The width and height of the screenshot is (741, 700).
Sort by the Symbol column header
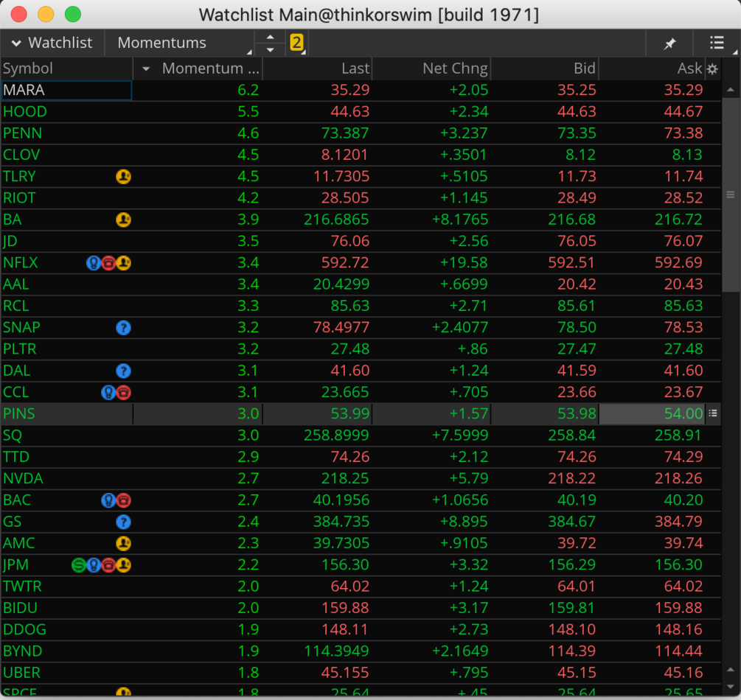coord(66,69)
